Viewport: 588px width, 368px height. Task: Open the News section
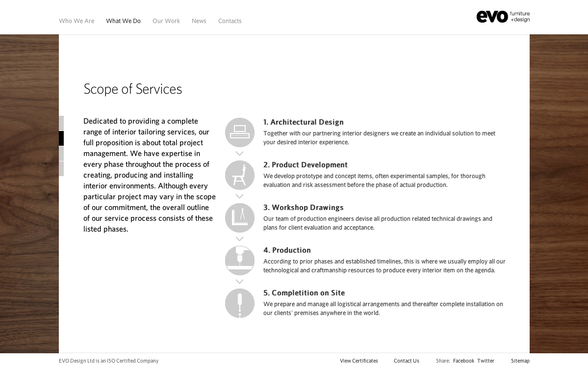click(x=199, y=21)
